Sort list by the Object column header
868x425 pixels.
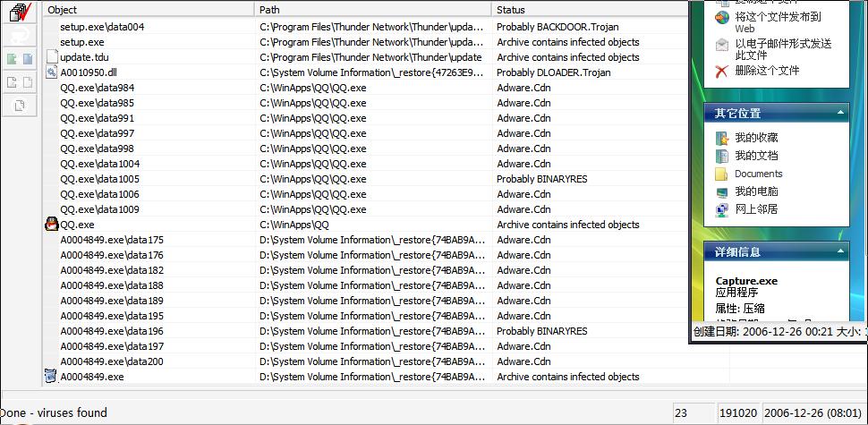tap(149, 10)
